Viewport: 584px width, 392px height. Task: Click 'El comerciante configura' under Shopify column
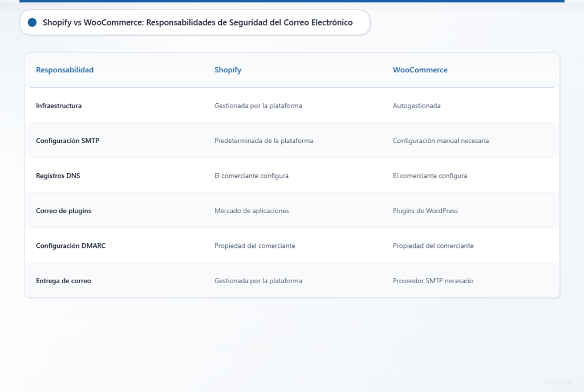252,175
